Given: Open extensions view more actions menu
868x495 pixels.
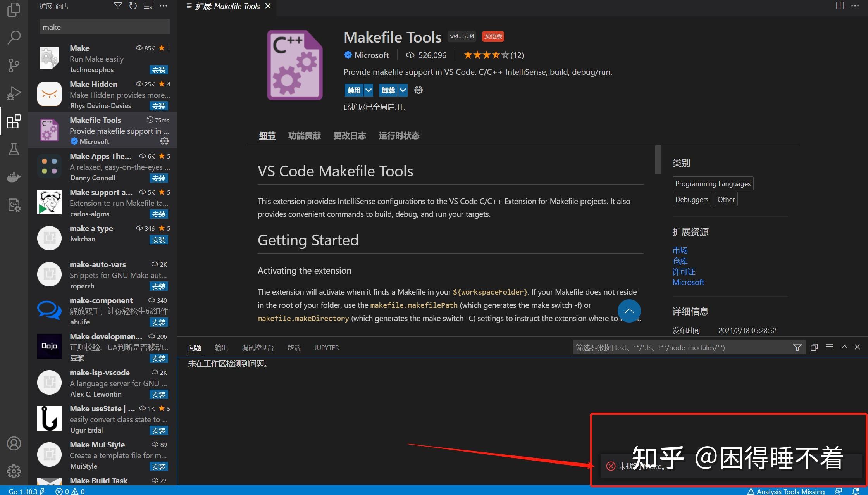Looking at the screenshot, I should tap(163, 6).
